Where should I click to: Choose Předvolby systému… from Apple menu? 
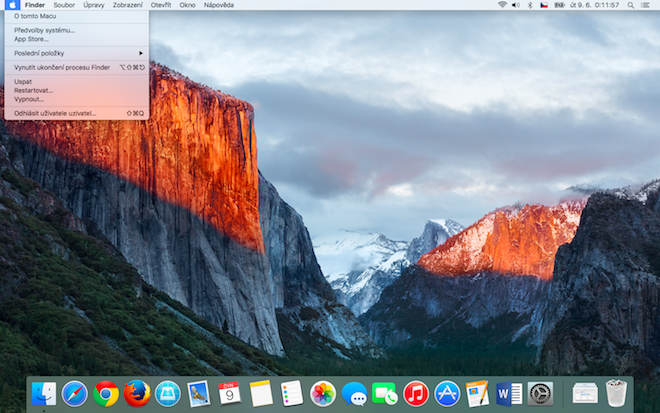coord(45,30)
